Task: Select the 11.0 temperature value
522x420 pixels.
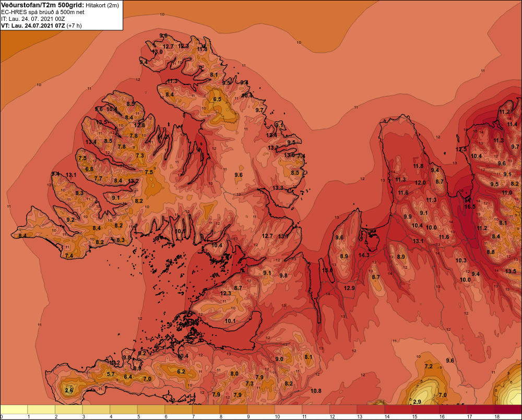Action: (507, 193)
